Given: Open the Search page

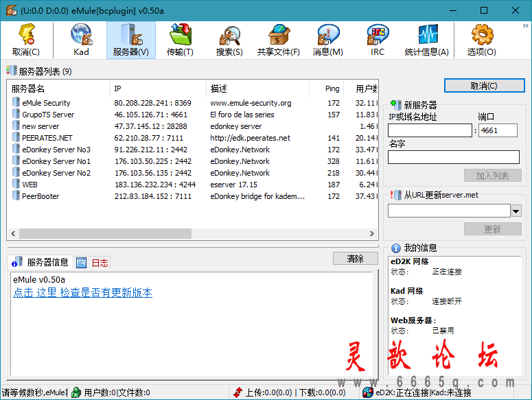Looking at the screenshot, I should point(229,40).
